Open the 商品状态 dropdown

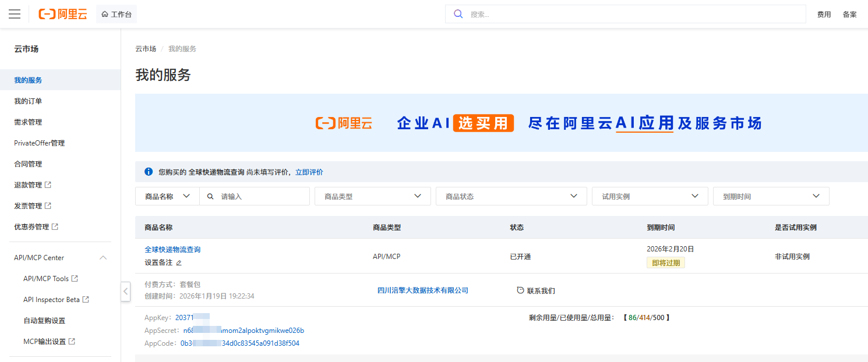pyautogui.click(x=511, y=196)
